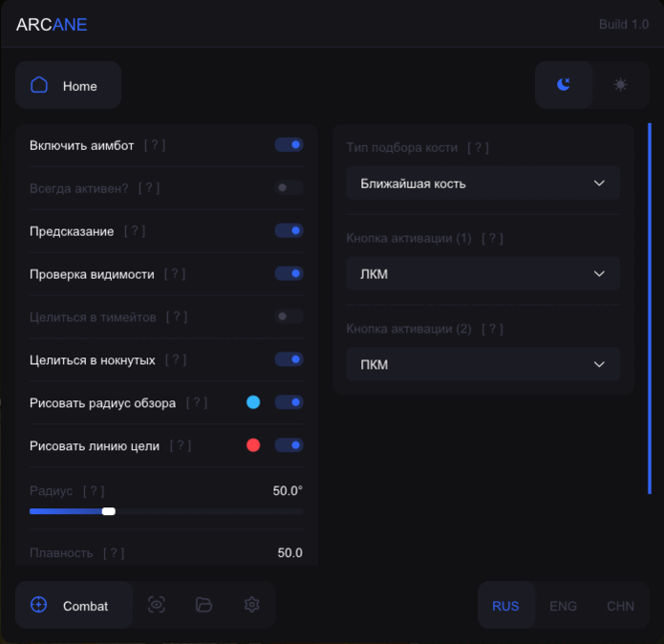Click the Combat crosshair icon
The height and width of the screenshot is (644, 664).
click(39, 605)
